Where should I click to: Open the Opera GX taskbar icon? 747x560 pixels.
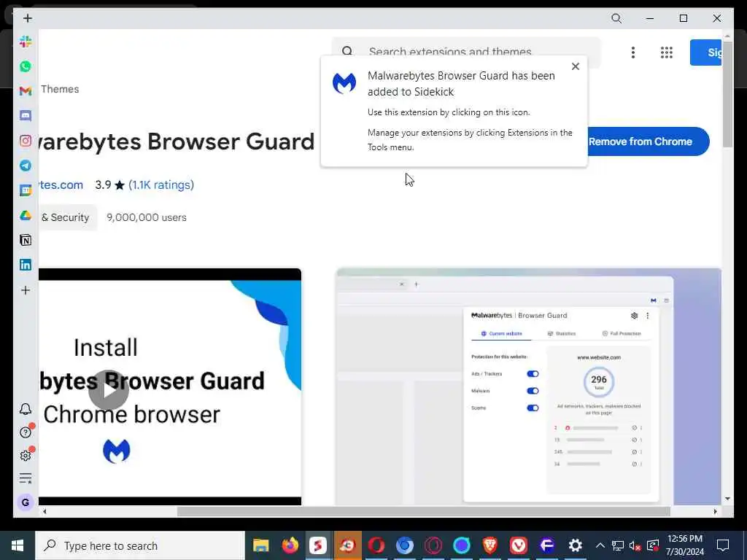433,545
